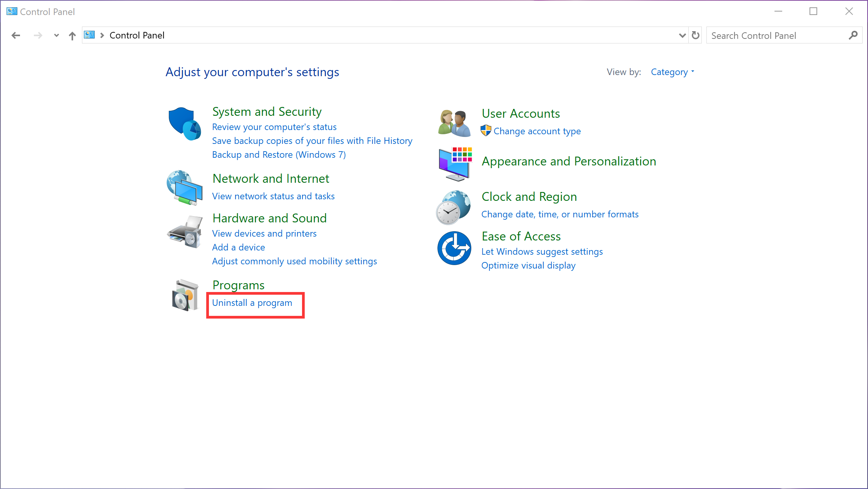Click the Hardware and Sound printer icon
868x489 pixels.
click(x=185, y=232)
